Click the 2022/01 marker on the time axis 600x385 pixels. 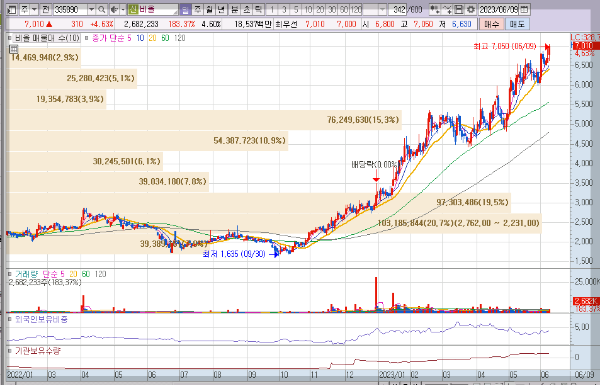click(x=20, y=374)
